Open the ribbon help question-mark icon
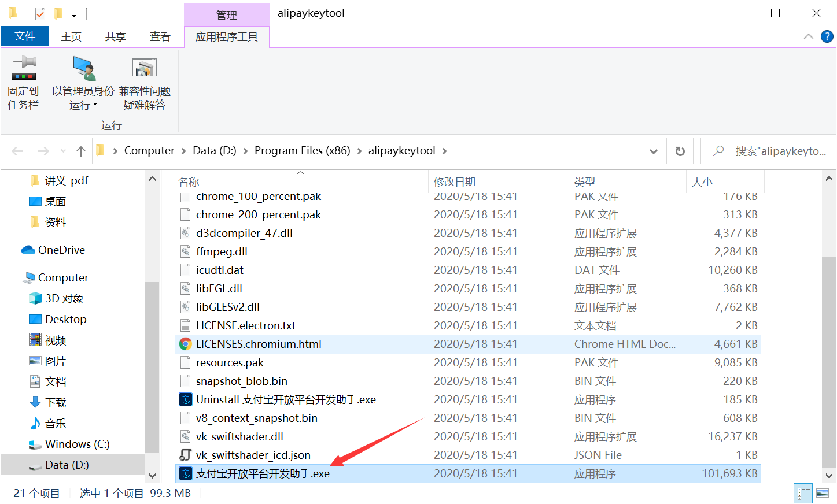 point(827,36)
